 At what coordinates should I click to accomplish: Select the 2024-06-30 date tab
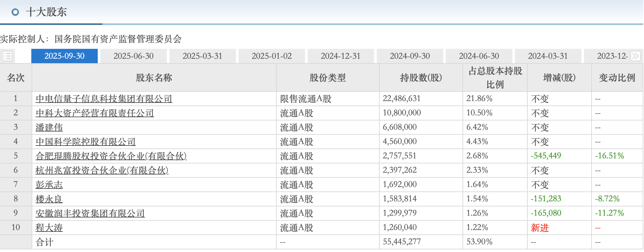479,56
